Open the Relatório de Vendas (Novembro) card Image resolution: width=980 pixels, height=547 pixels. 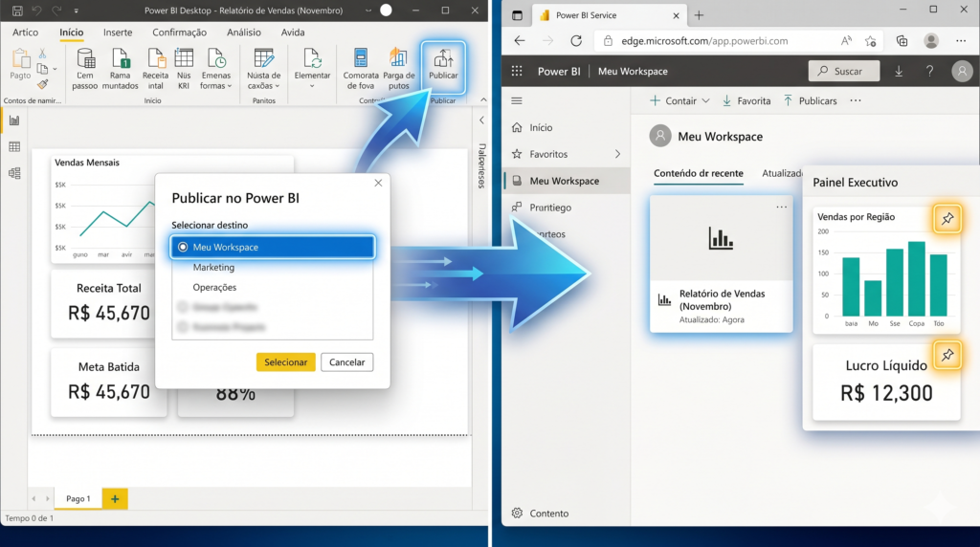[722, 264]
